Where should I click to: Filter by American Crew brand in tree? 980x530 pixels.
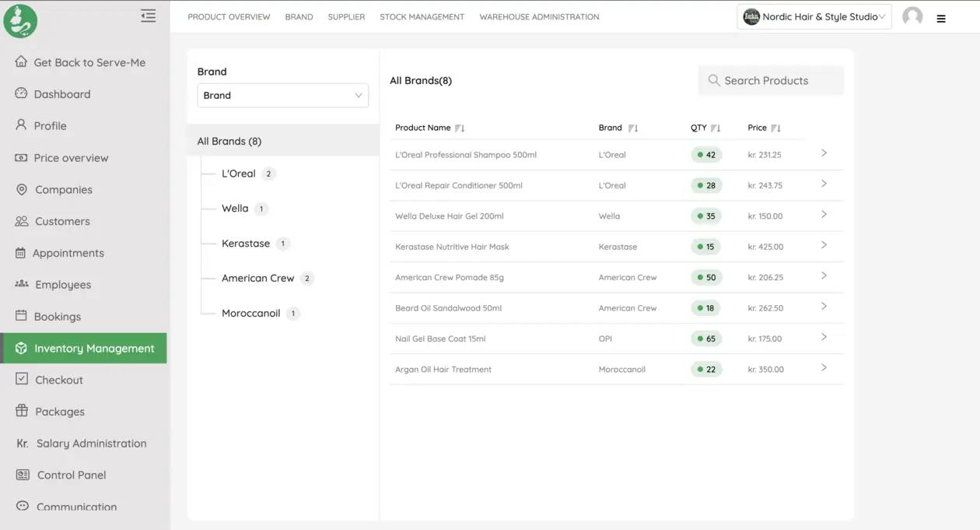(258, 279)
